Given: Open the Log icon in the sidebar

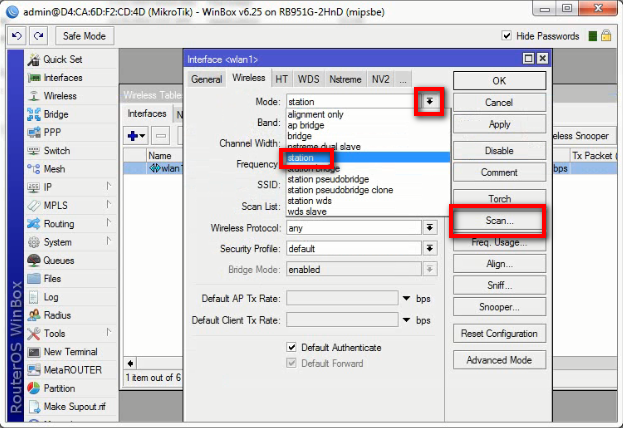Looking at the screenshot, I should pos(34,297).
